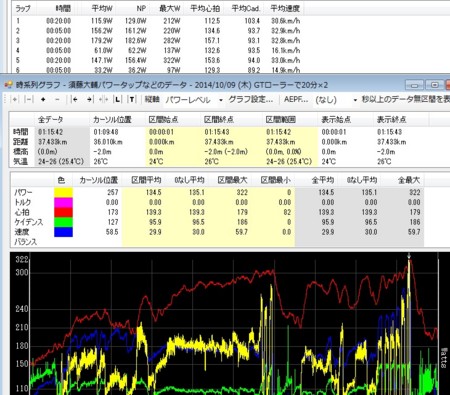Click the AEPF... toolbar button
This screenshot has width=450, height=395.
click(296, 99)
